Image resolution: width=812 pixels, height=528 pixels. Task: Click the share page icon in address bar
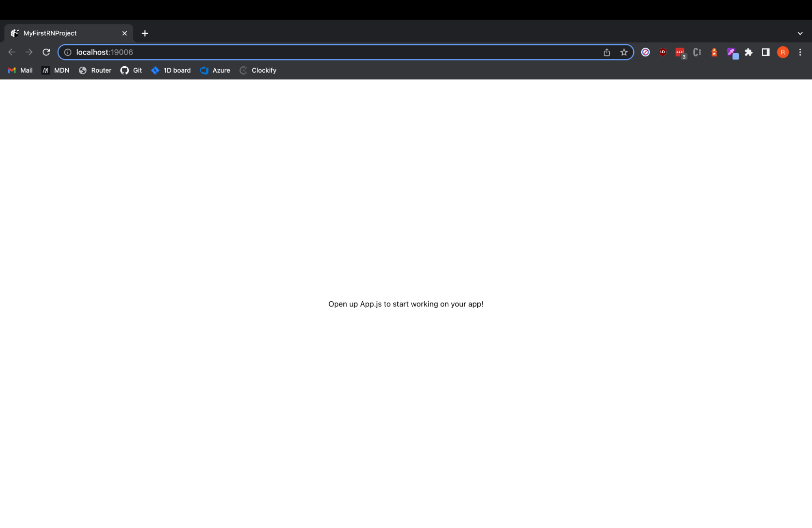click(606, 52)
